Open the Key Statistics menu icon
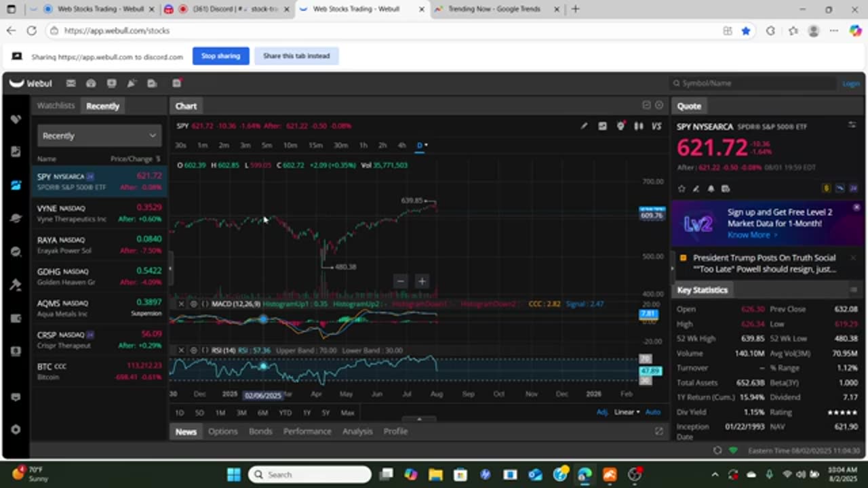Image resolution: width=868 pixels, height=488 pixels. [x=853, y=289]
